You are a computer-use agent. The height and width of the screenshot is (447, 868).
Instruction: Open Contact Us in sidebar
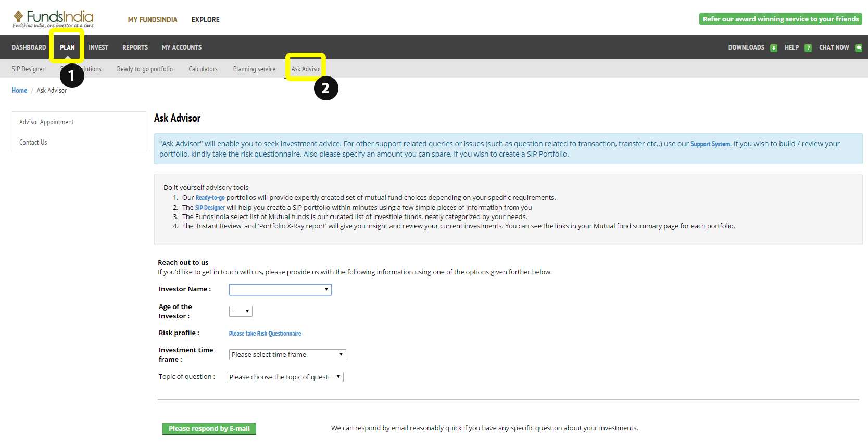click(x=79, y=142)
